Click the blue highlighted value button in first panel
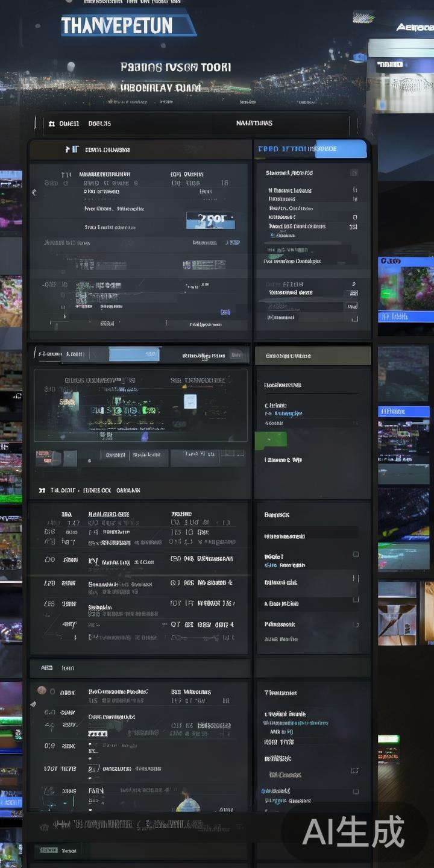The width and height of the screenshot is (434, 868). click(210, 220)
